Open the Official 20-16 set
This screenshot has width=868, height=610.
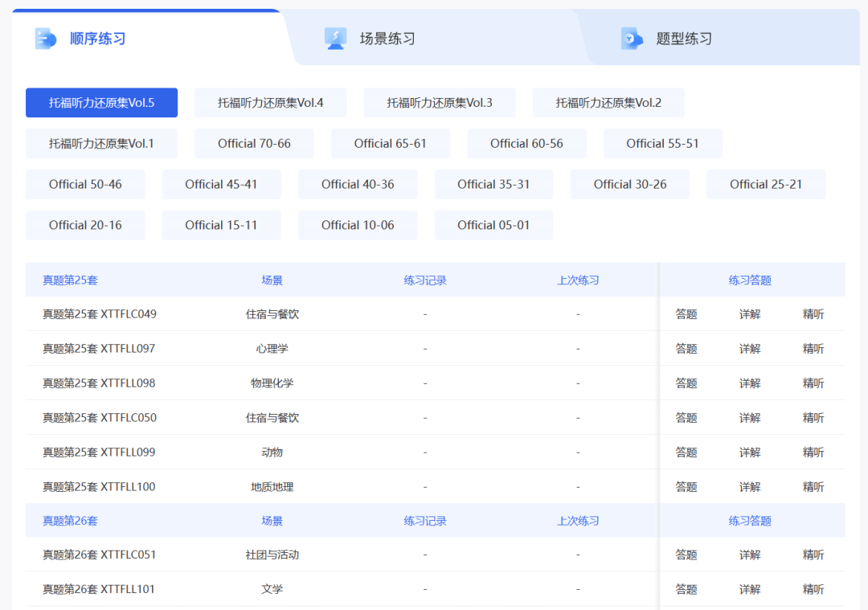(85, 225)
